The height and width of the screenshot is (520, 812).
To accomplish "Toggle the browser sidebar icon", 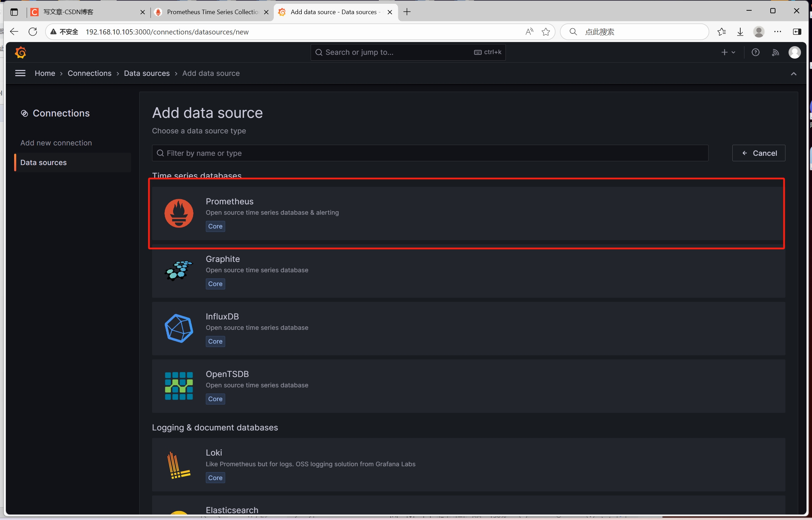I will (797, 32).
